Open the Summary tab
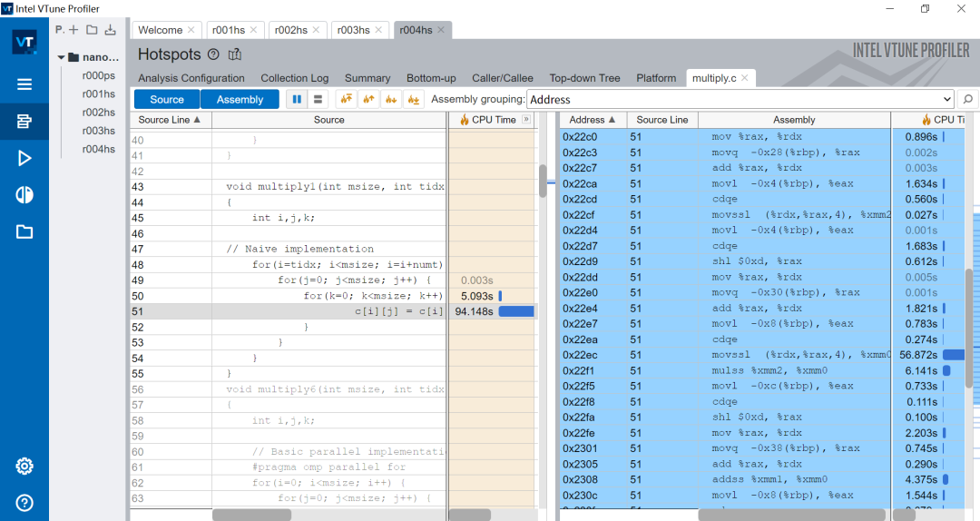The image size is (980, 521). point(367,78)
